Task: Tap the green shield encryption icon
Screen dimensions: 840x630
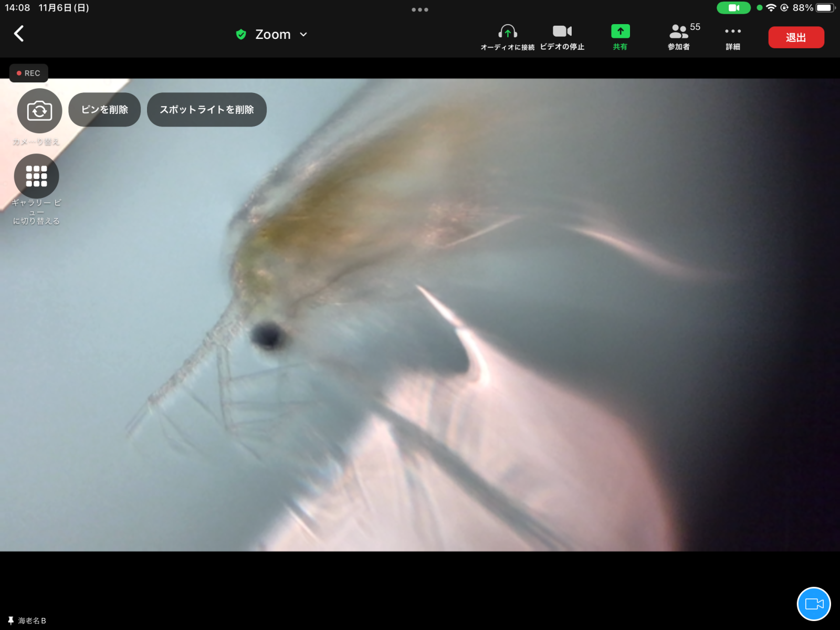Action: pos(241,35)
